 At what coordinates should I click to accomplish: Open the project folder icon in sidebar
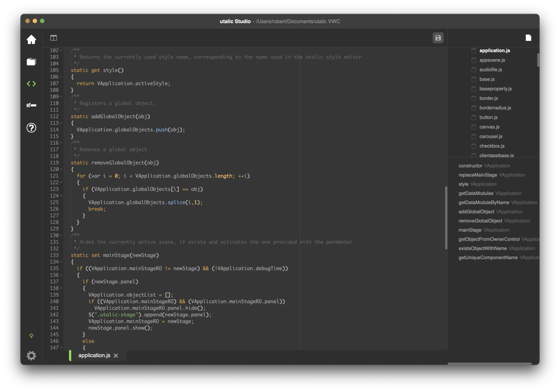tap(31, 62)
